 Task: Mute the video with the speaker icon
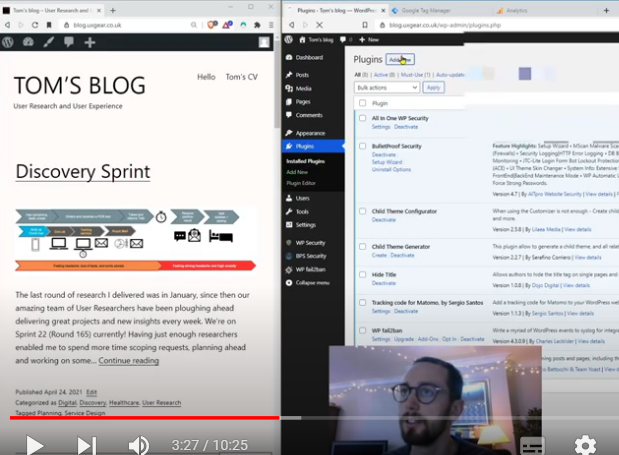click(x=139, y=445)
